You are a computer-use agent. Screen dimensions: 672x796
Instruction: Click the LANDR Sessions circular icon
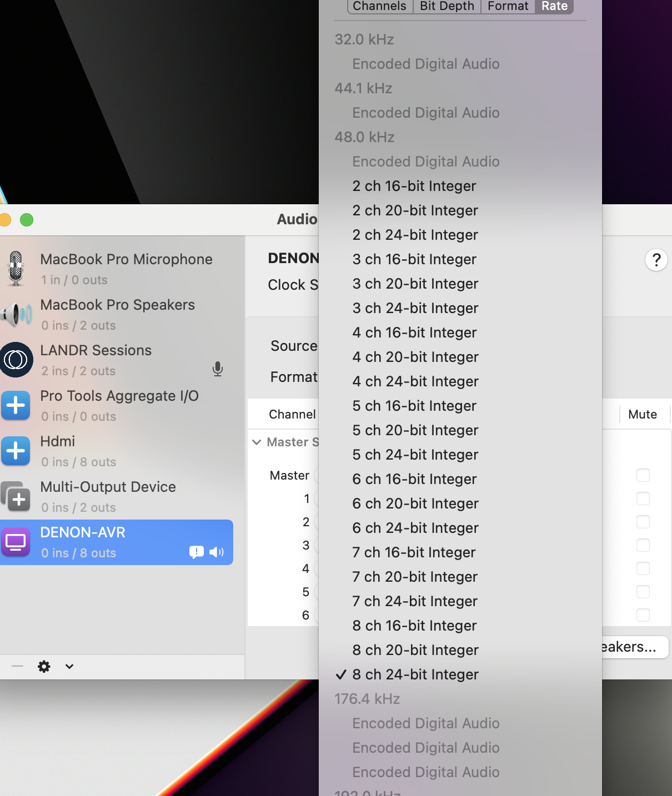[16, 360]
